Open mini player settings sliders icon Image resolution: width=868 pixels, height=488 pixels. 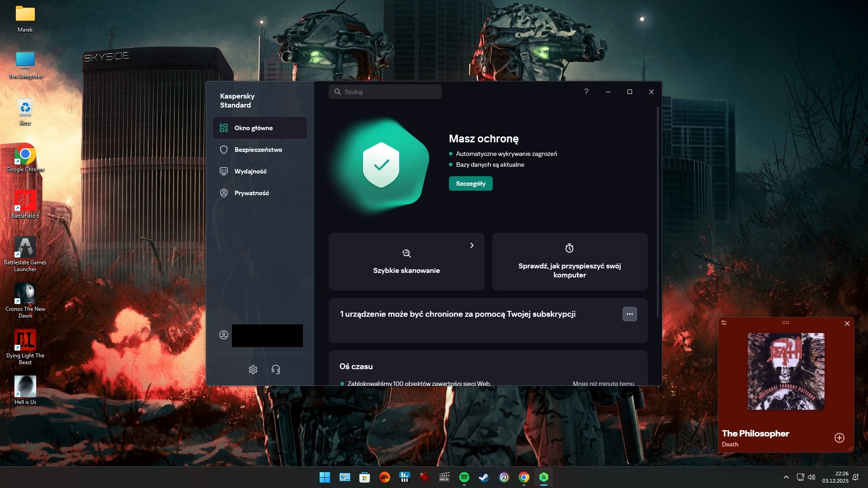coord(724,323)
